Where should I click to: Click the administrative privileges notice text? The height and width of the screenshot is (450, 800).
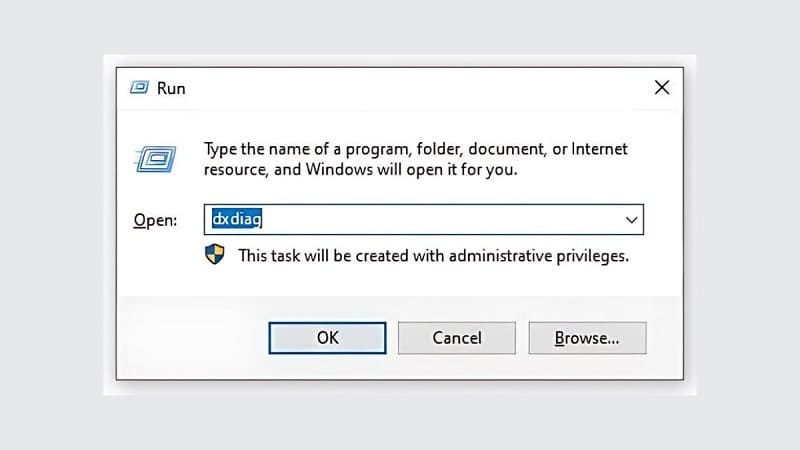coord(433,255)
